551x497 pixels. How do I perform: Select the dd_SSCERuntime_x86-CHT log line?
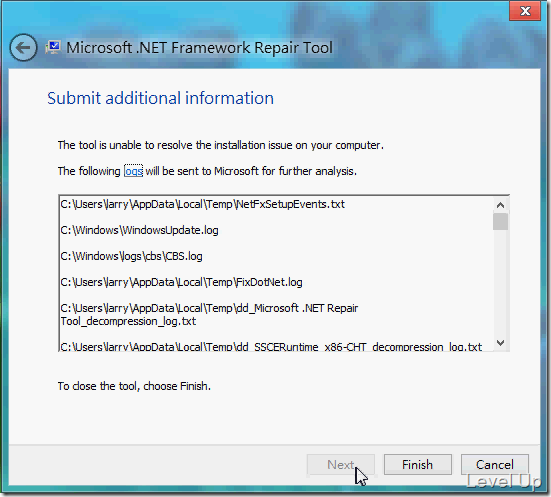[x=271, y=347]
